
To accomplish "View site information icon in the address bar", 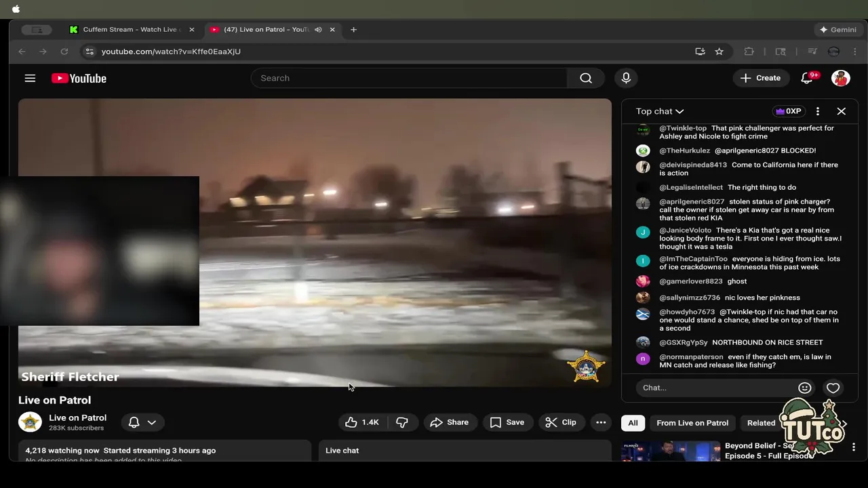I will pos(90,52).
